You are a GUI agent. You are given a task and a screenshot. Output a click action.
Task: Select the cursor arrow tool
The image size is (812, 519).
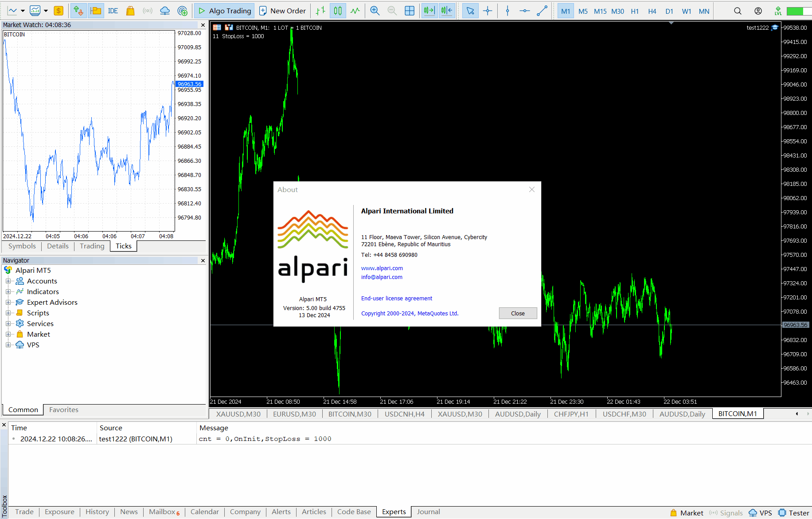pyautogui.click(x=470, y=11)
